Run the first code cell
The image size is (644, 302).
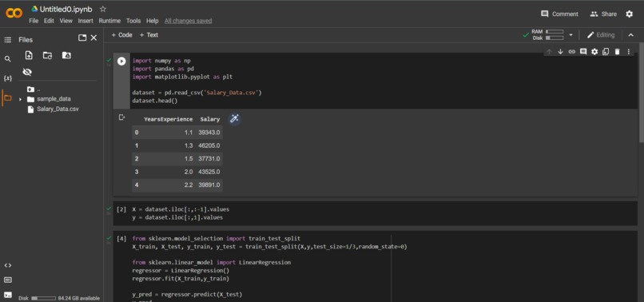coord(121,62)
